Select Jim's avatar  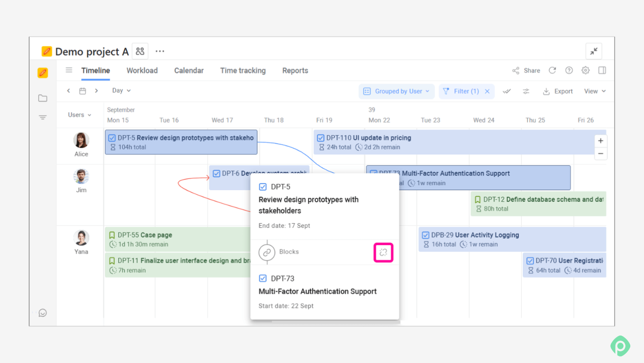tap(81, 176)
